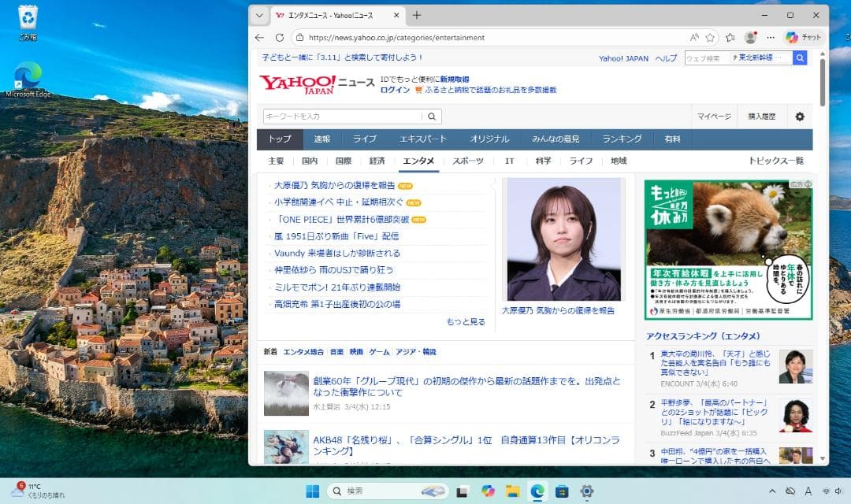Switch to the ライブ tab
Viewport: 851px width, 504px height.
coord(365,139)
